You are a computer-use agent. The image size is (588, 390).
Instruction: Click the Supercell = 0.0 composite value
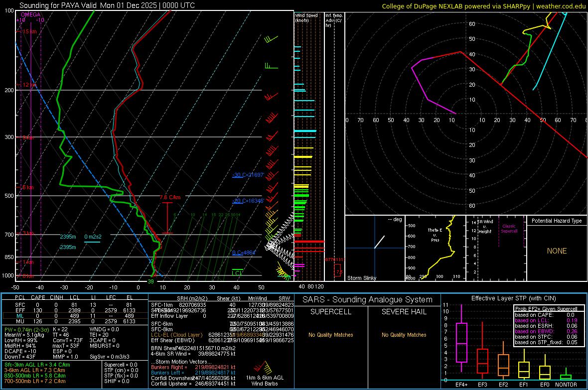click(121, 365)
